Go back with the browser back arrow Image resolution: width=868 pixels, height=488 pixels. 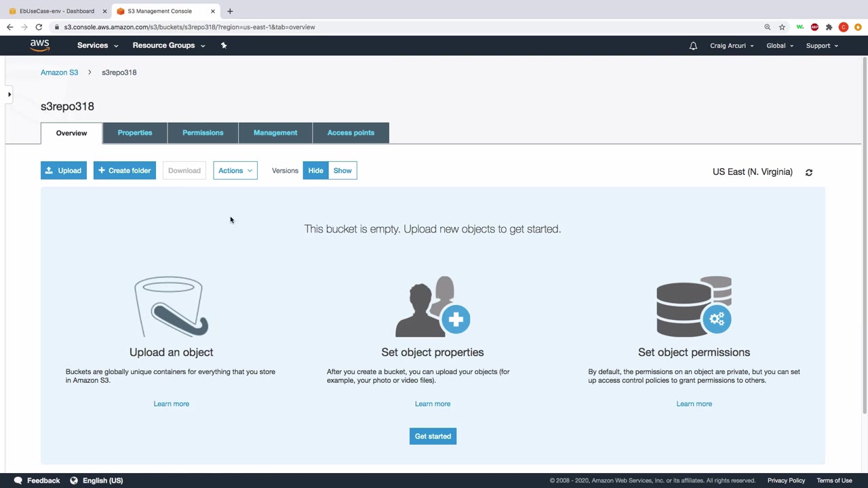tap(9, 27)
